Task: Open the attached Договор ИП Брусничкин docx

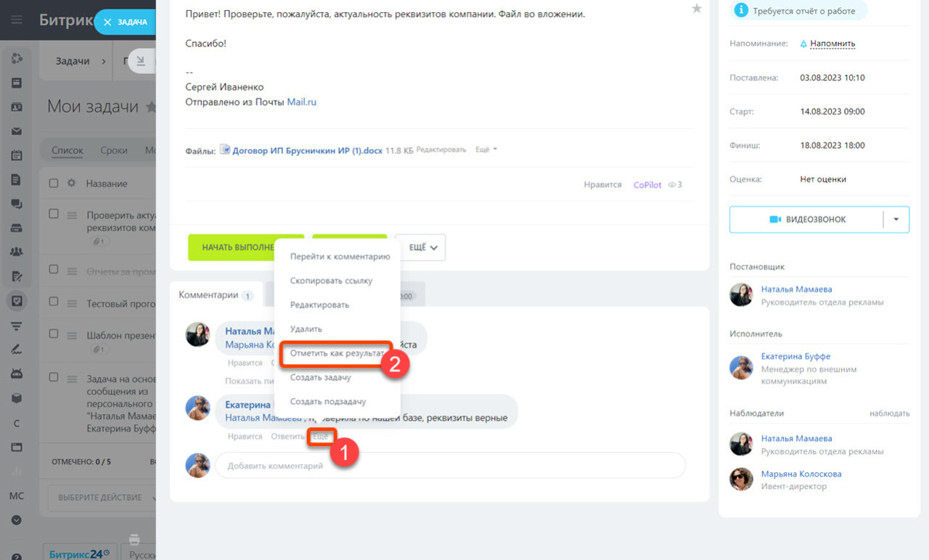Action: (308, 150)
